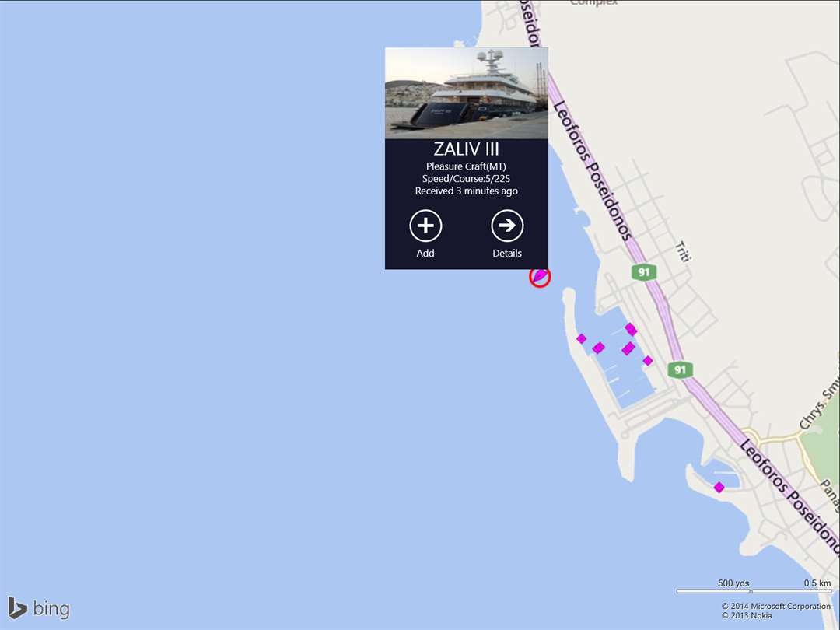Screen dimensions: 840x630
Task: Click the 2014 Microsoft Corporation copyright text
Action: [x=775, y=606]
